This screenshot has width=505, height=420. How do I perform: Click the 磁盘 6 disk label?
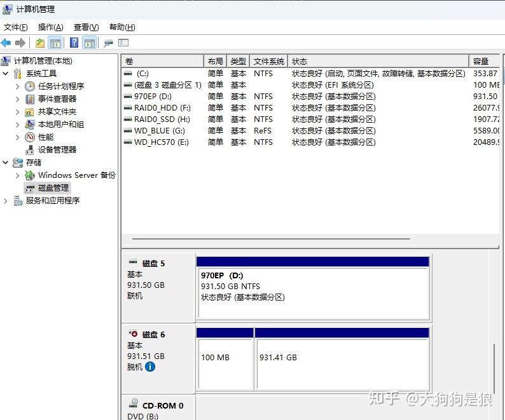153,334
